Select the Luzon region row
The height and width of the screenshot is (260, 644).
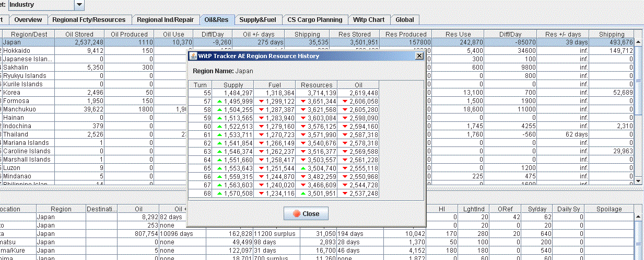click(x=318, y=168)
